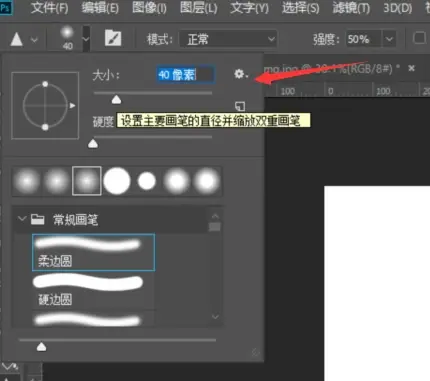This screenshot has width=430, height=381.
Task: Select the 硬边圆 brush preset
Action: pyautogui.click(x=93, y=291)
